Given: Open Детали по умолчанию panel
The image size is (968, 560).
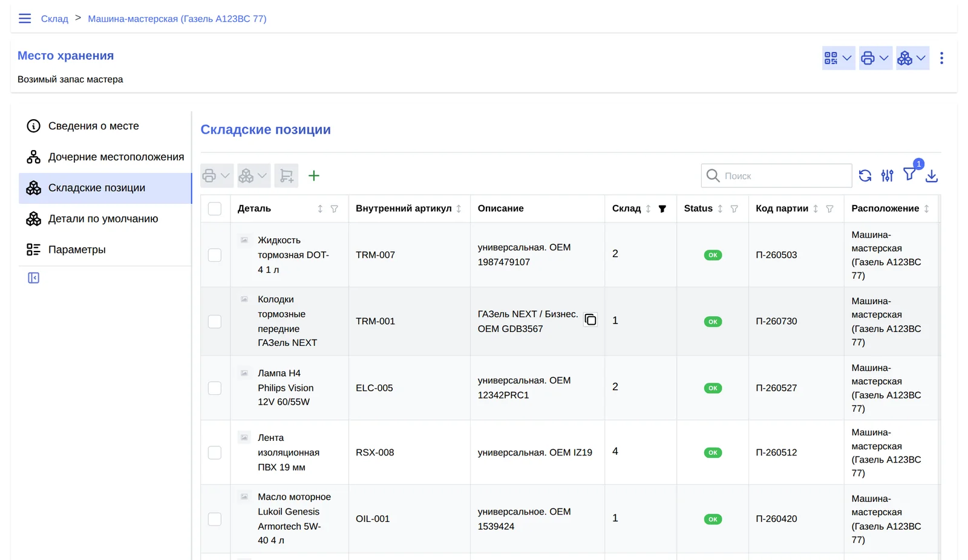Looking at the screenshot, I should [x=105, y=219].
